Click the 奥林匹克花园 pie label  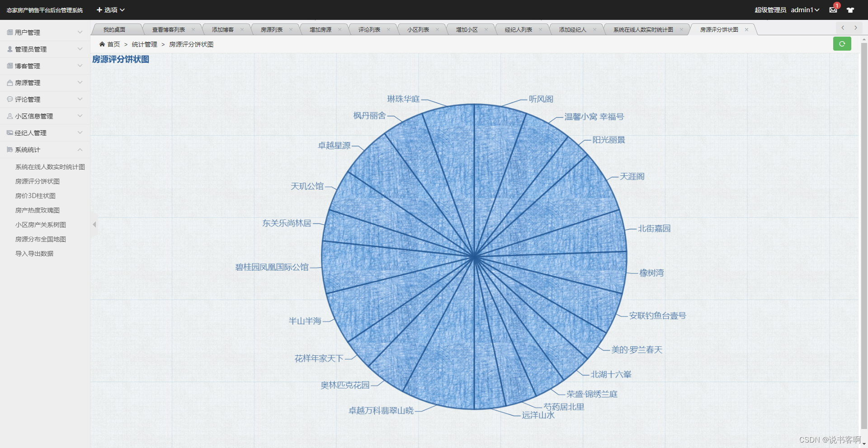(x=345, y=385)
